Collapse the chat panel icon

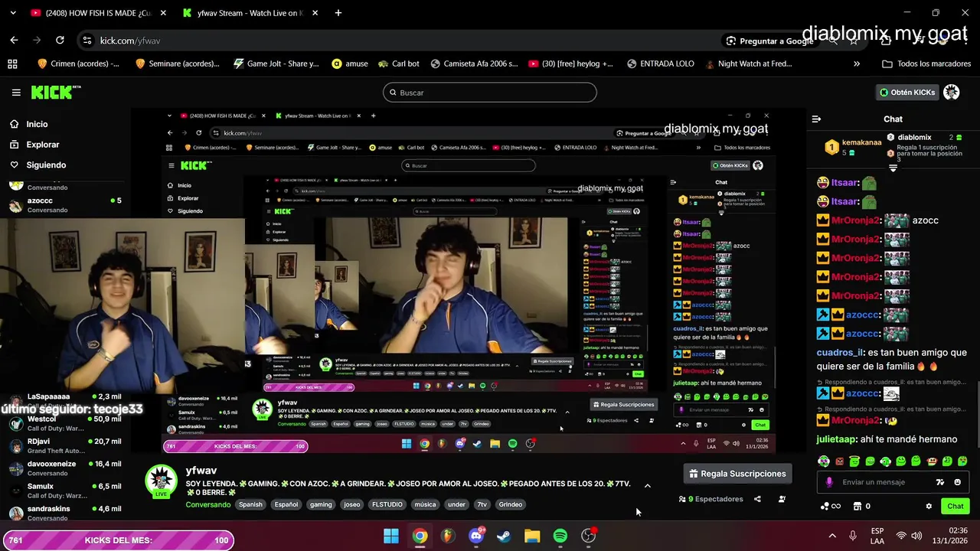[x=816, y=119]
